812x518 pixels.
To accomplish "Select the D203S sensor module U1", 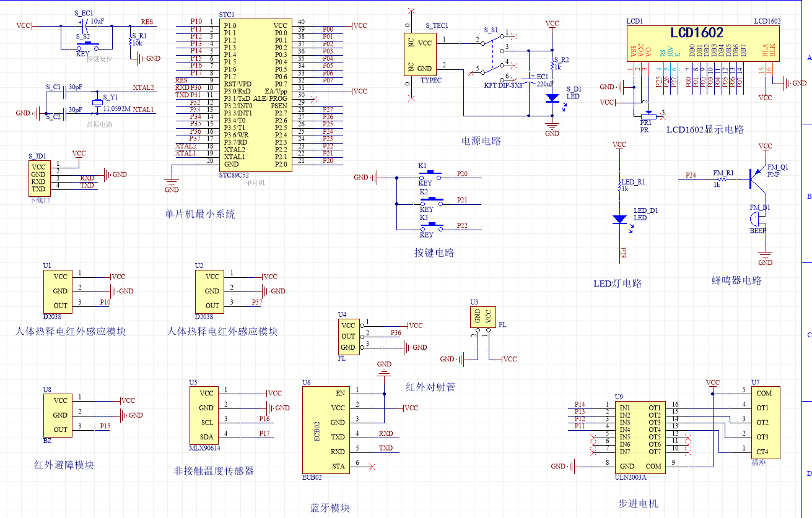I will tap(60, 291).
